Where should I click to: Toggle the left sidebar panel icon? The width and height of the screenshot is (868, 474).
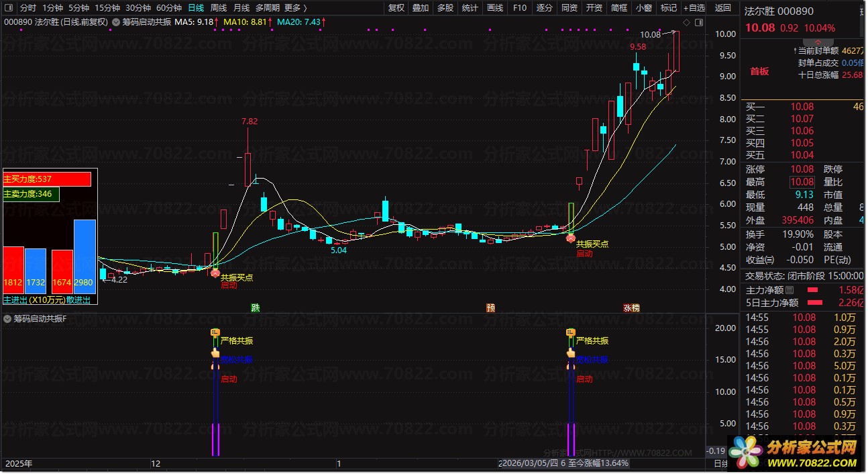point(10,8)
